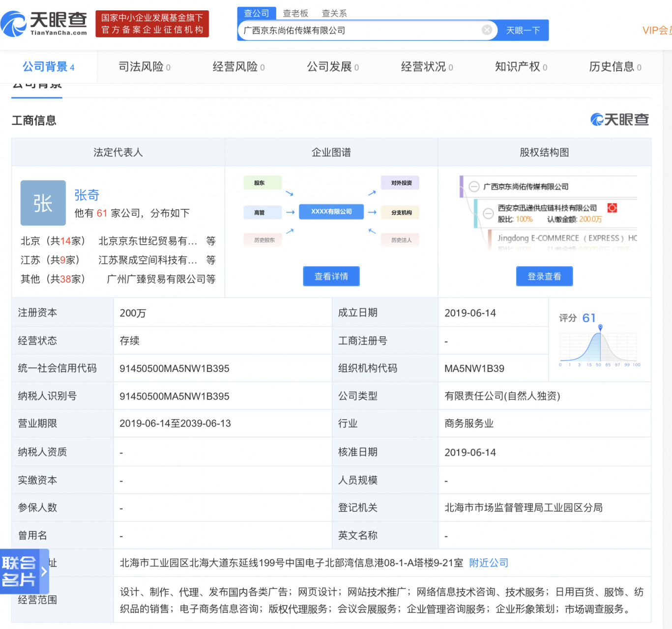Click the 附近公司 link
Image resolution: width=672 pixels, height=629 pixels.
489,563
